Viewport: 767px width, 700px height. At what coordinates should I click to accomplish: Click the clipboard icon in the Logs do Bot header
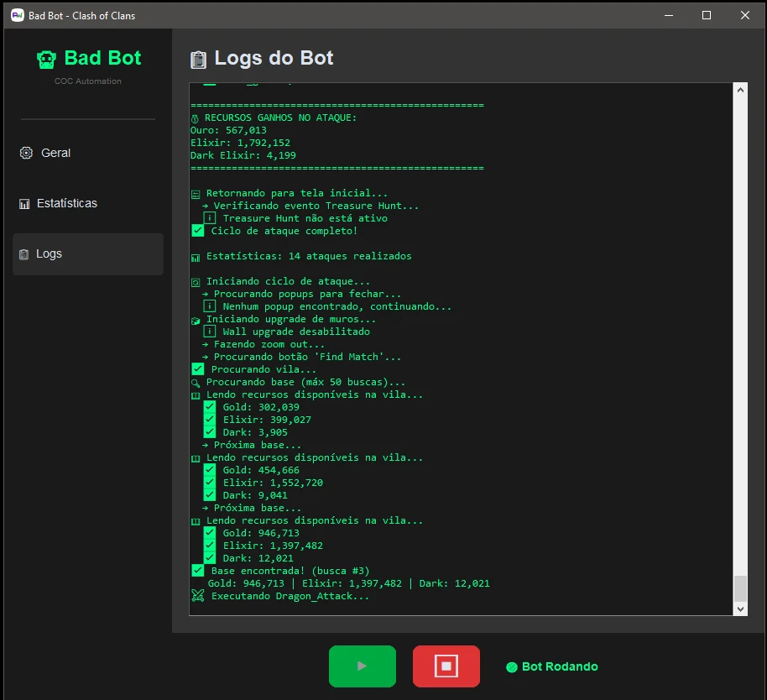(x=198, y=58)
